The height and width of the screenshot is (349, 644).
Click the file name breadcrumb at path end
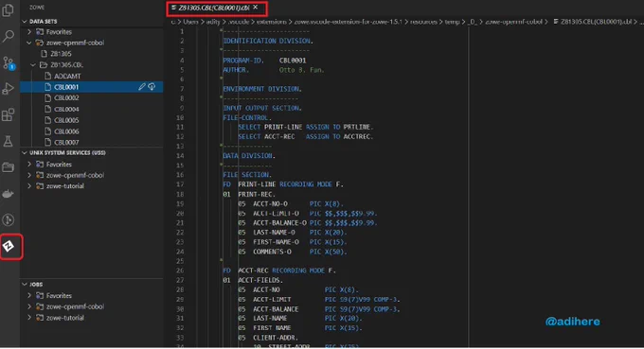(x=596, y=22)
